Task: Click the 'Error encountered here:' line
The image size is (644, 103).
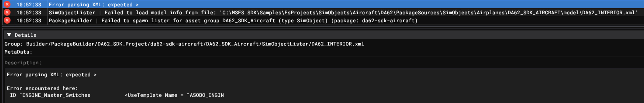Action: point(42,88)
